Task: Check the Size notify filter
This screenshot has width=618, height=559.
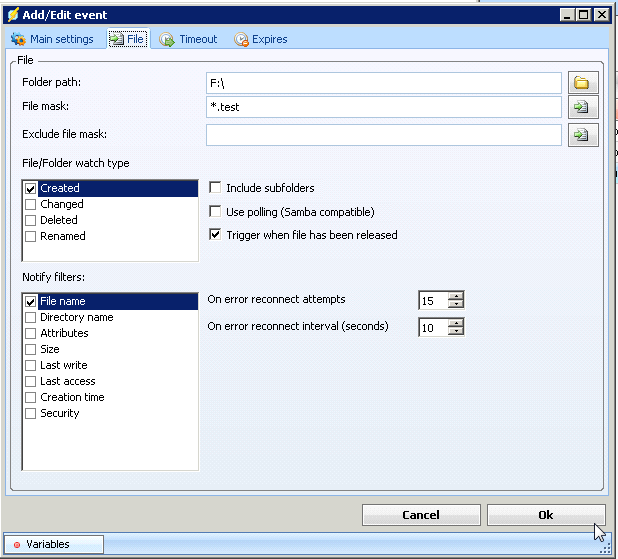Action: (x=30, y=349)
